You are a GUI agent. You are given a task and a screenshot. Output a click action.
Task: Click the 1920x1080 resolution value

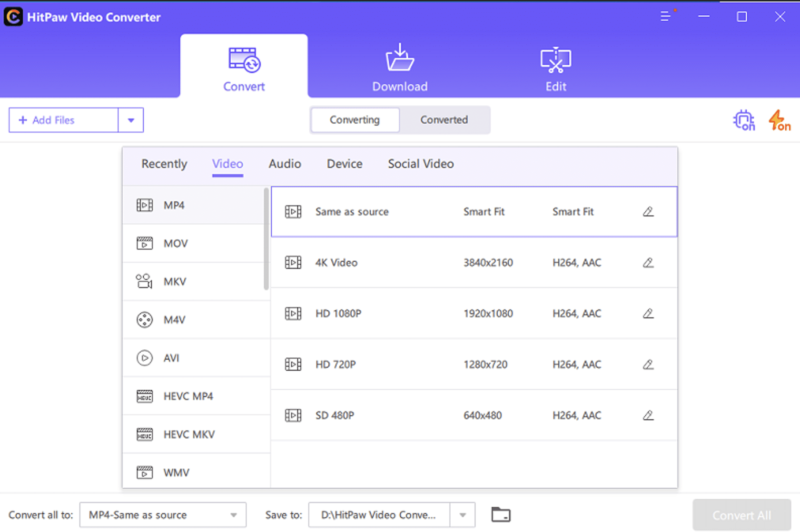(488, 314)
